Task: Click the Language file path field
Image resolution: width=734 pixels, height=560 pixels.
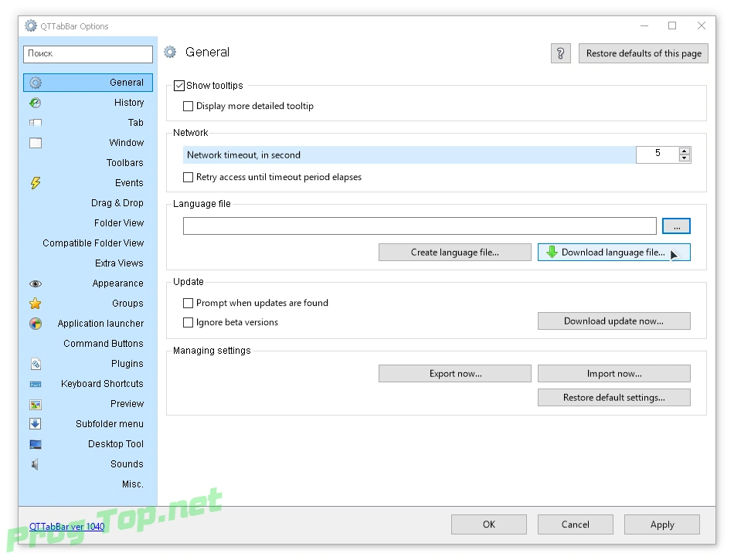Action: pos(420,226)
